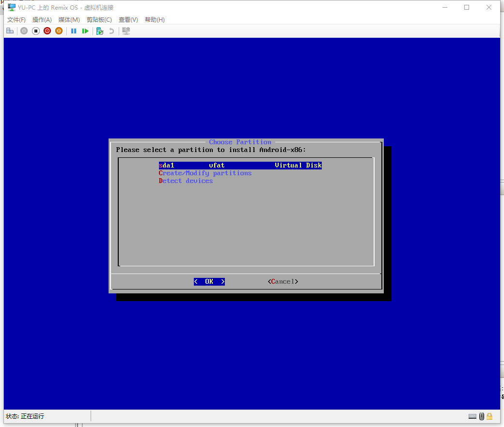This screenshot has width=504, height=427.
Task: Open the 剪贴板(C) menu
Action: [x=99, y=20]
